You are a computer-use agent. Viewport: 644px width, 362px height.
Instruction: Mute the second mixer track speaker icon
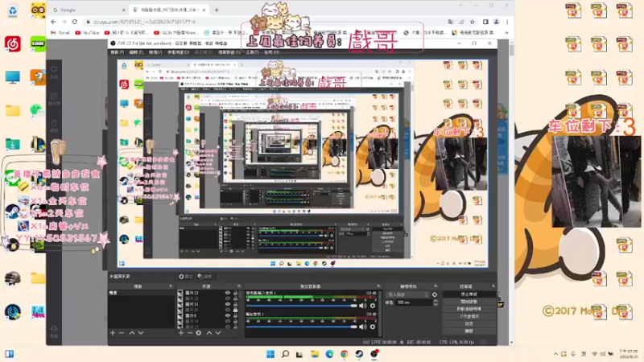pos(363,327)
